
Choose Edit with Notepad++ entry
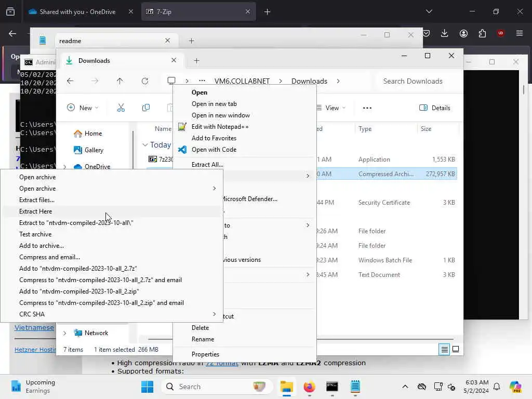tap(245, 127)
